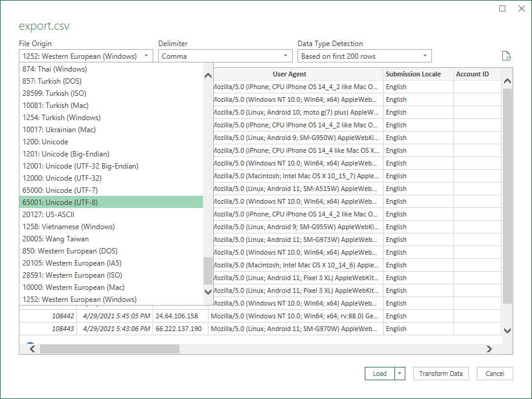Click data preview scroll up arrow
The image size is (532, 399).
[x=507, y=81]
